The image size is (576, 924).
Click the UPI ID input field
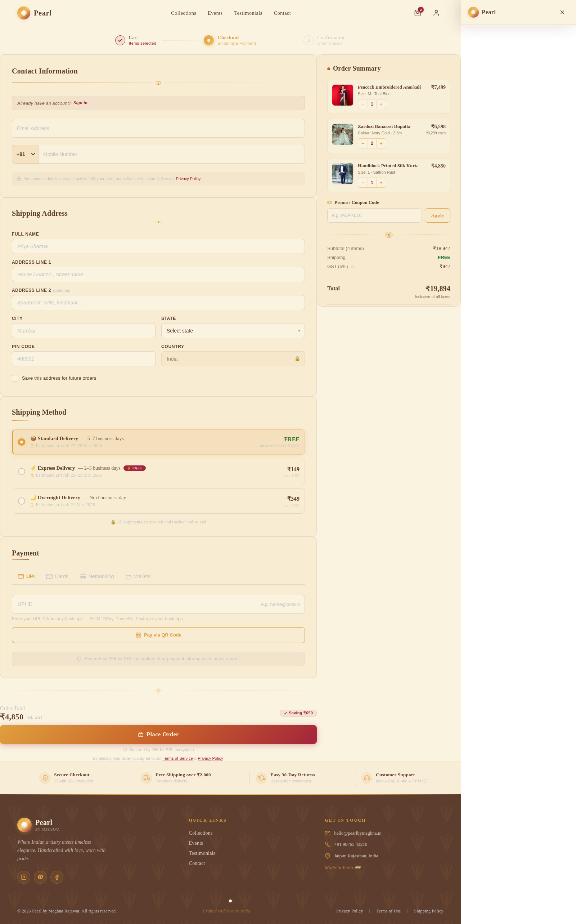158,604
